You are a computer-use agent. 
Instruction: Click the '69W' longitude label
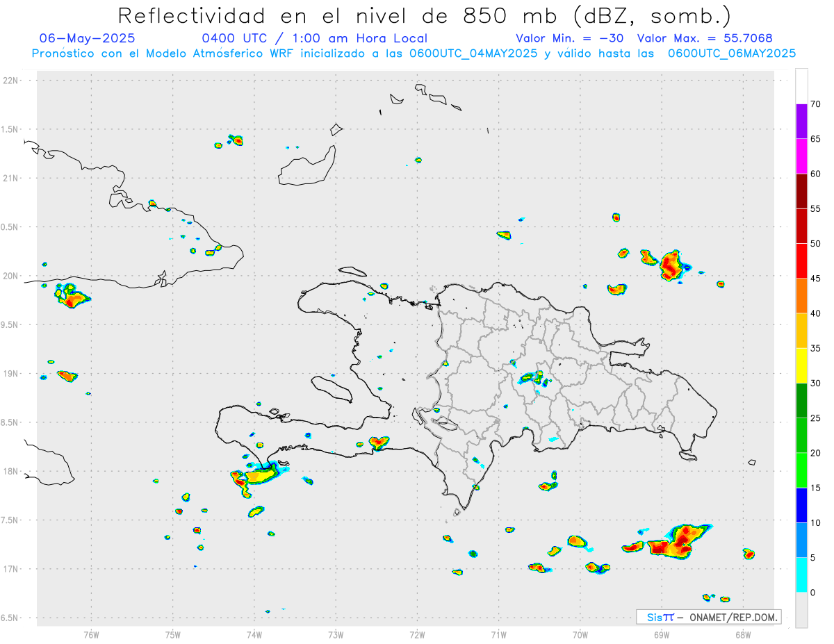[662, 634]
